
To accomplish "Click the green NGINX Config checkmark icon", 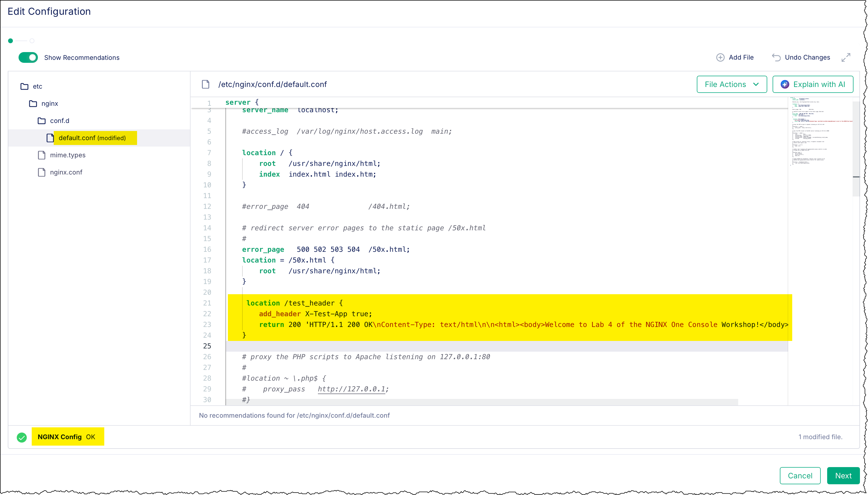I will coord(22,437).
